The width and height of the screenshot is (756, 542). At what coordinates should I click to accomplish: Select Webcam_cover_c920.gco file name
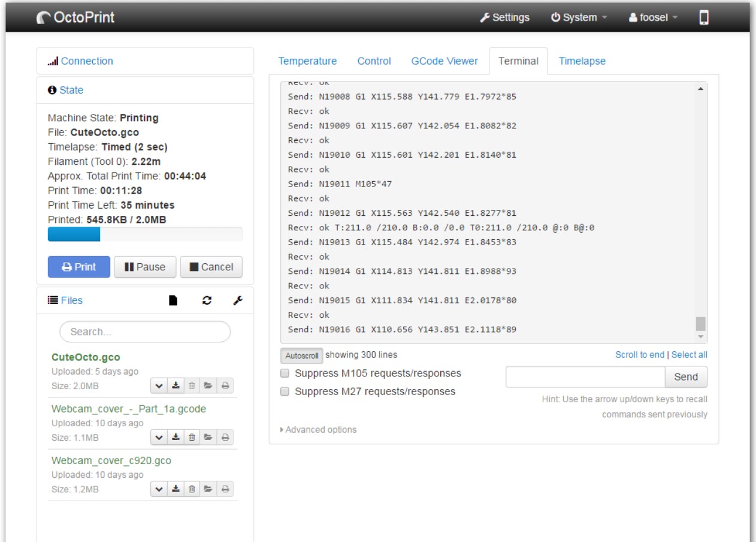[x=111, y=460]
